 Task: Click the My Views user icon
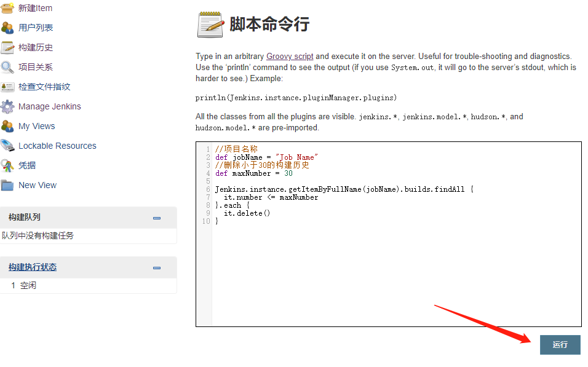[7, 126]
